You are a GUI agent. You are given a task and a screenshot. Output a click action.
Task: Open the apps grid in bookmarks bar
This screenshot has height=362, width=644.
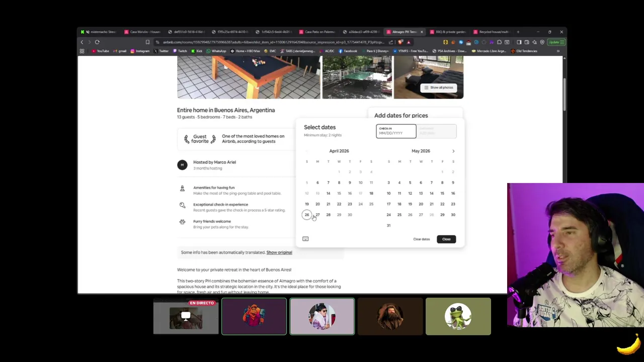click(x=82, y=51)
